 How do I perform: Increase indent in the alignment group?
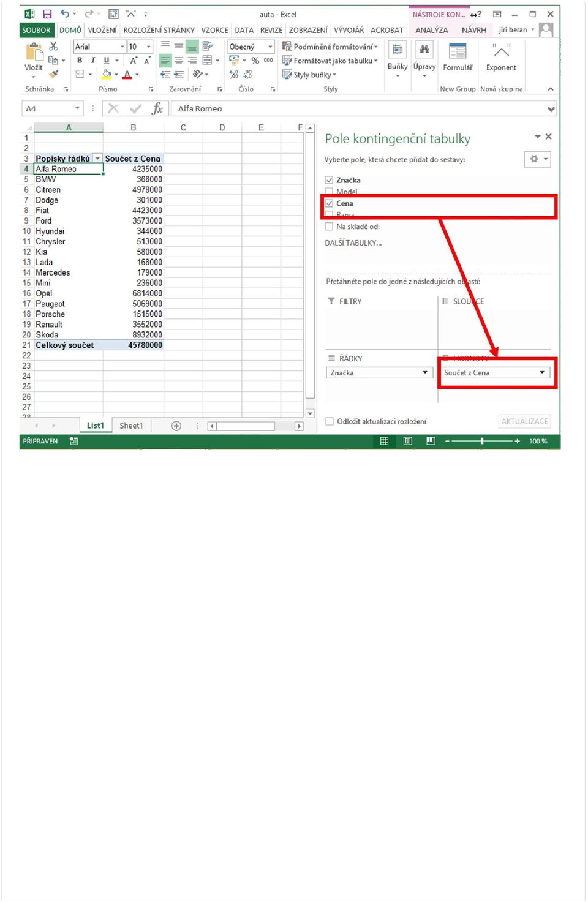coord(179,74)
